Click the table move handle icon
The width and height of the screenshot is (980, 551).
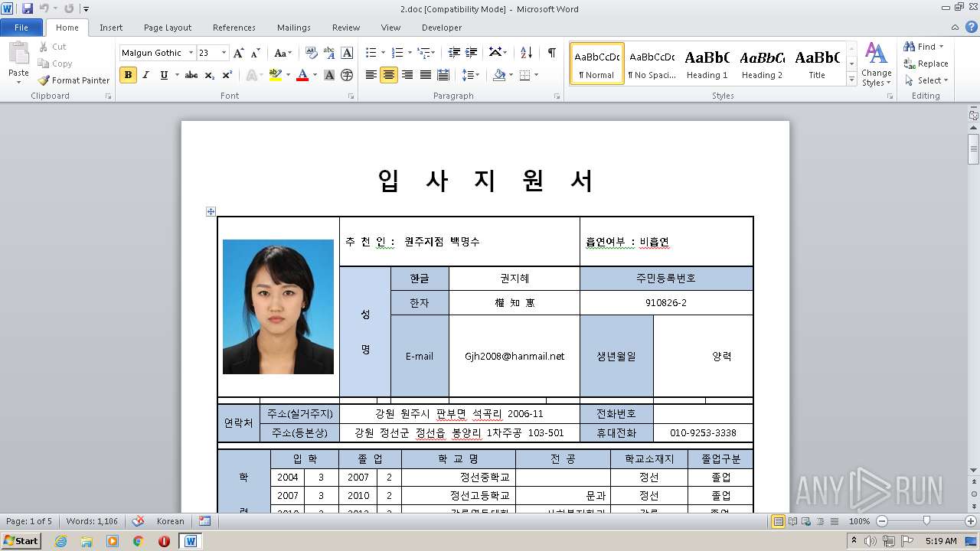[x=211, y=212]
